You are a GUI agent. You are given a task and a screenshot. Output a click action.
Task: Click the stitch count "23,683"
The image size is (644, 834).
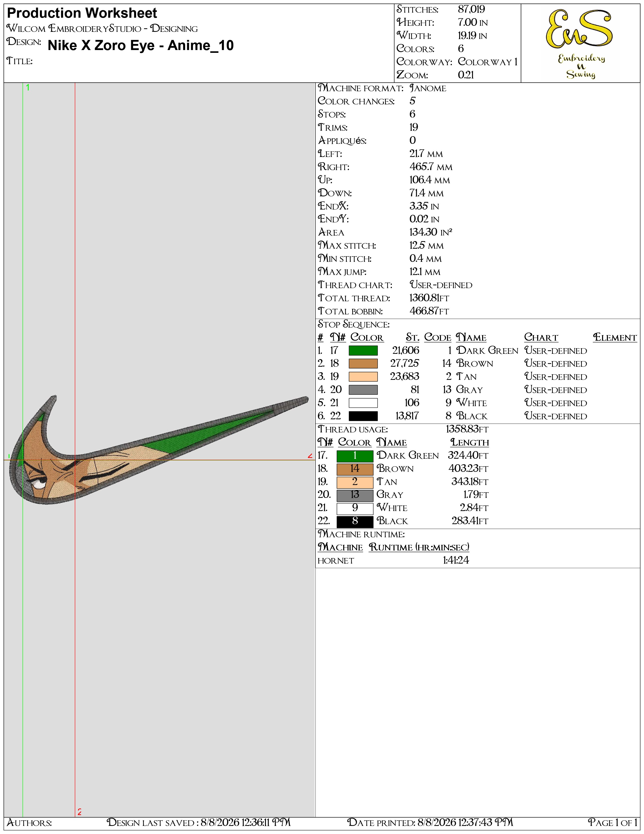(x=404, y=377)
